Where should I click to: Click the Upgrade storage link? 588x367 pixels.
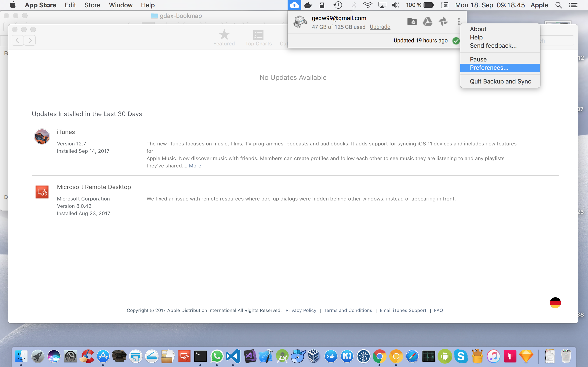(x=380, y=27)
